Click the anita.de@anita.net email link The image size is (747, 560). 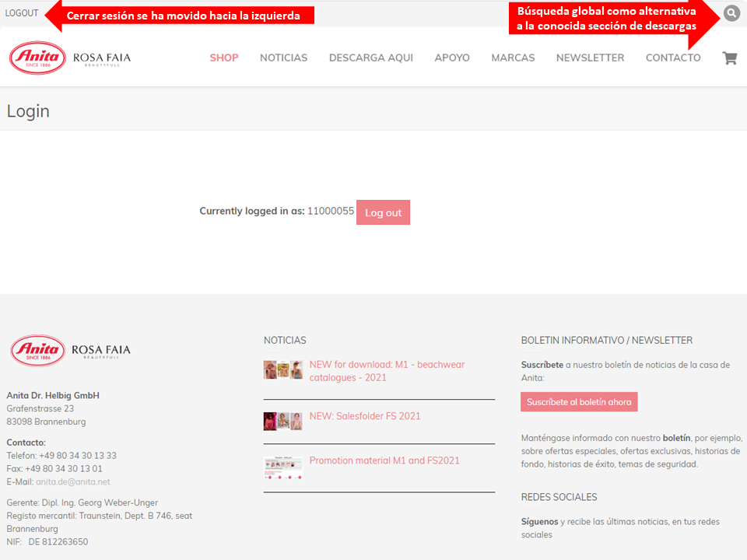[72, 481]
